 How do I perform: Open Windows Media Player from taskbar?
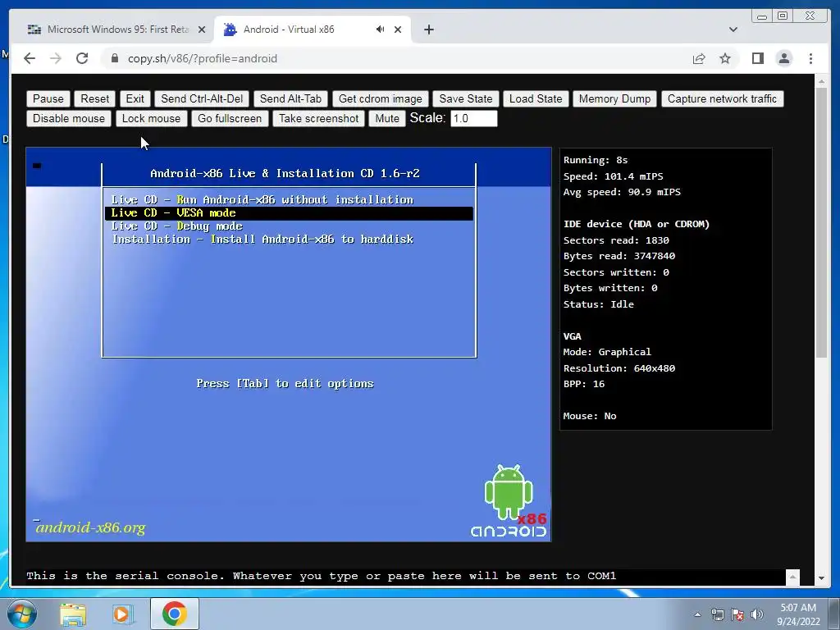122,614
